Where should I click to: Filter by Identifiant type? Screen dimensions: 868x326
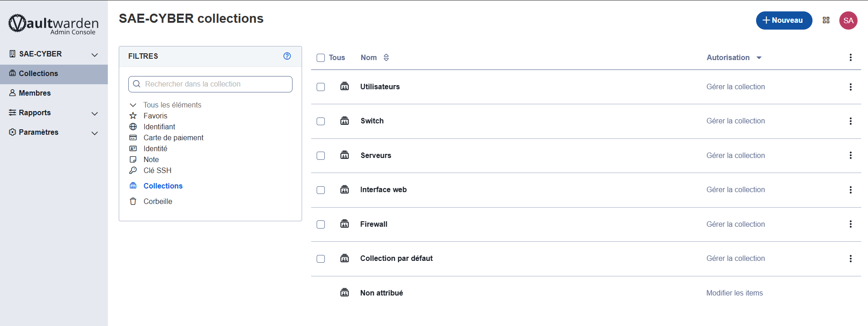(159, 127)
